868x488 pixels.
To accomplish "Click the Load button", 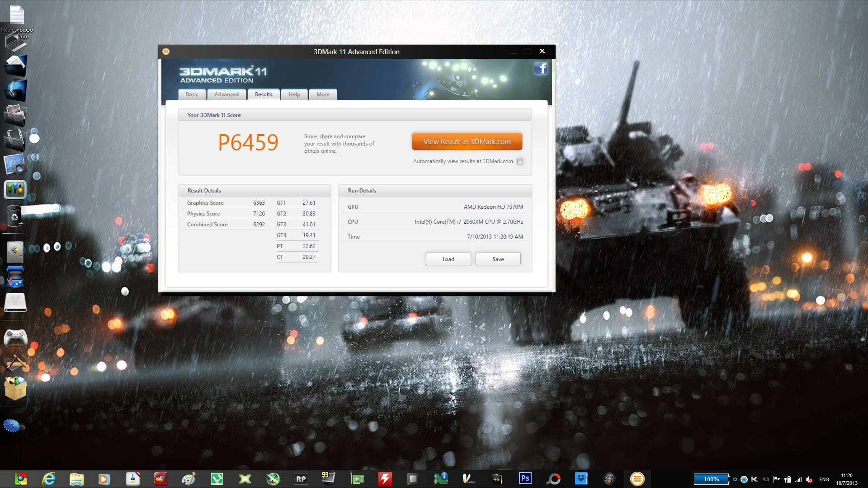I will (x=448, y=259).
